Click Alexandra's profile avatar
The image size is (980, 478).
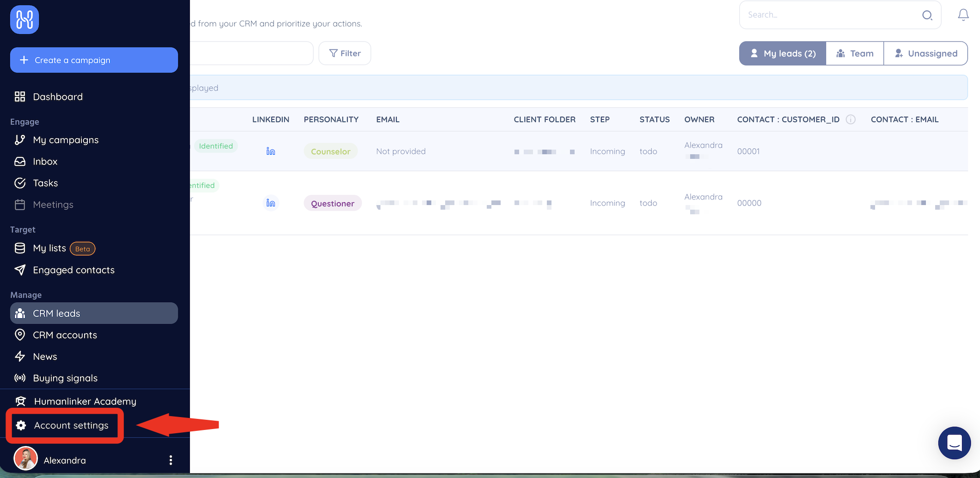[x=25, y=459]
